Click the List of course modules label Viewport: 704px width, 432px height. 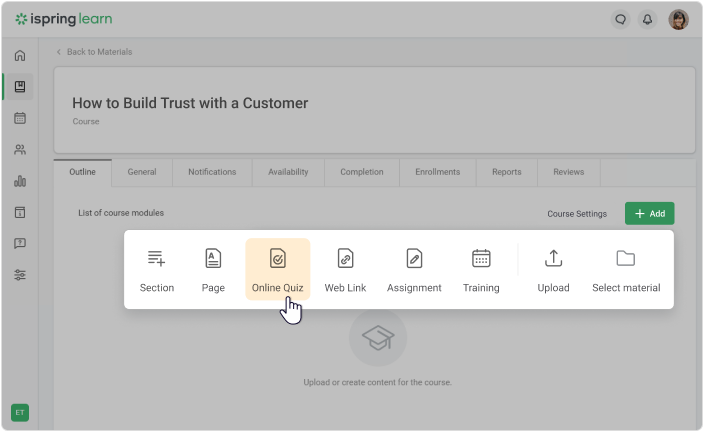click(121, 213)
